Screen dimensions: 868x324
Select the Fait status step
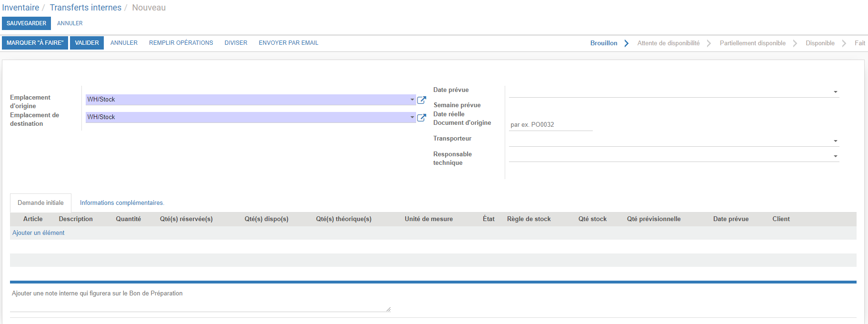click(860, 43)
